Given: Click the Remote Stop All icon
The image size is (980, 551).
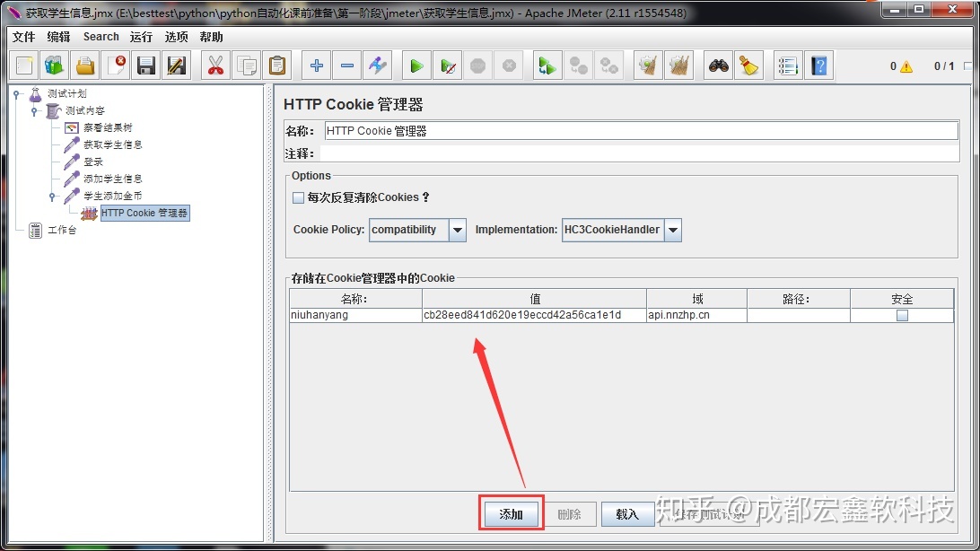Looking at the screenshot, I should coord(578,66).
